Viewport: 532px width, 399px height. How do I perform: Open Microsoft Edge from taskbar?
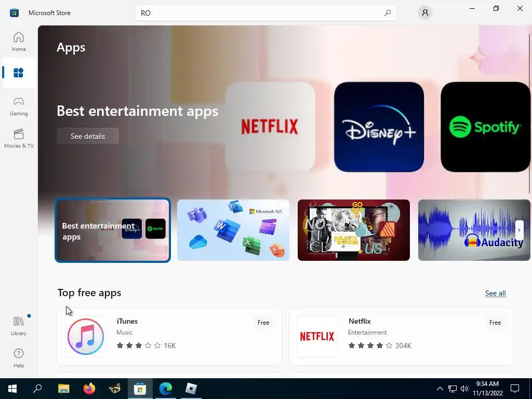click(166, 389)
